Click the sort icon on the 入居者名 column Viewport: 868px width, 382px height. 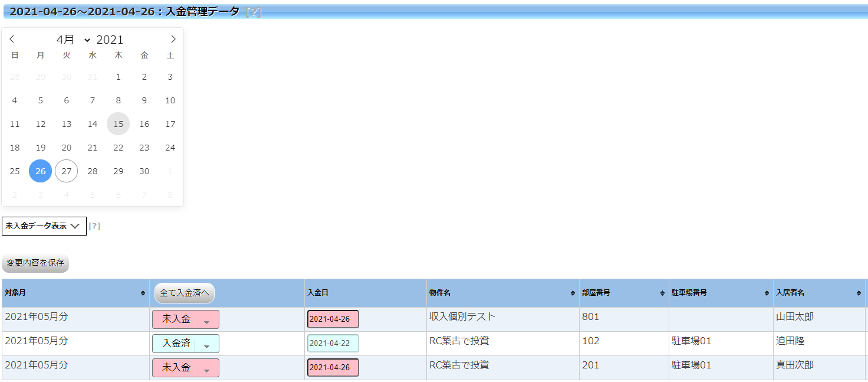[x=859, y=293]
